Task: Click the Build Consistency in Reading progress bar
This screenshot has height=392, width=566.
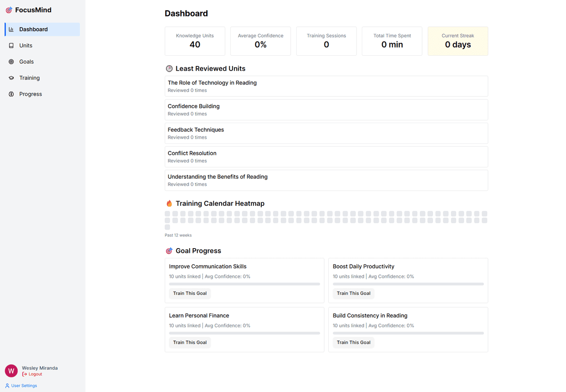Action: (408, 333)
